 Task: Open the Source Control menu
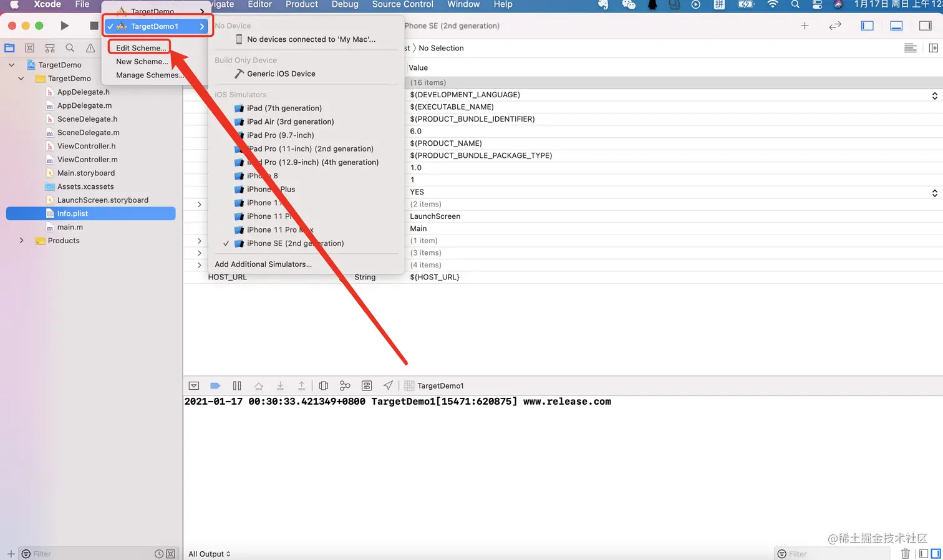click(403, 4)
